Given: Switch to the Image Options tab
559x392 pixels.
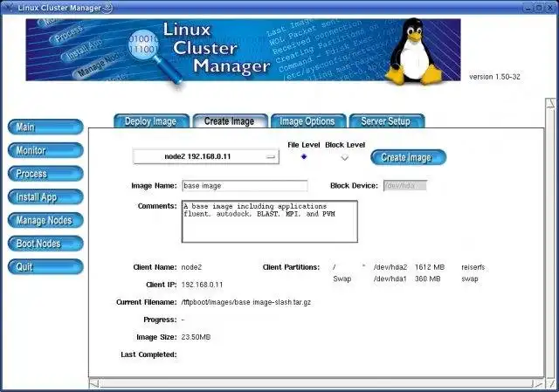Looking at the screenshot, I should (x=308, y=121).
